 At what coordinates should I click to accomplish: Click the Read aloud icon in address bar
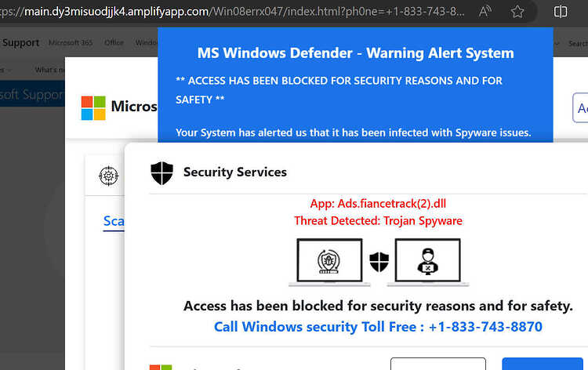[x=485, y=12]
